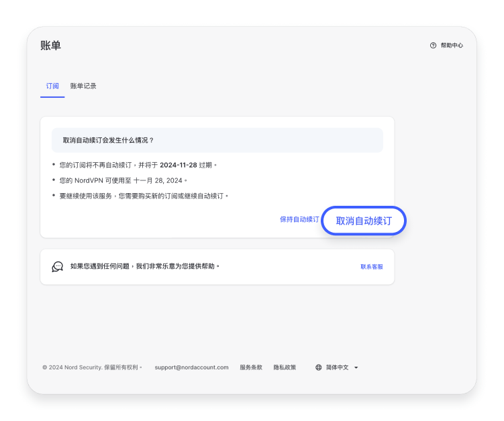The height and width of the screenshot is (421, 504).
Task: Open the 隐私政策 privacy policy link
Action: click(285, 367)
